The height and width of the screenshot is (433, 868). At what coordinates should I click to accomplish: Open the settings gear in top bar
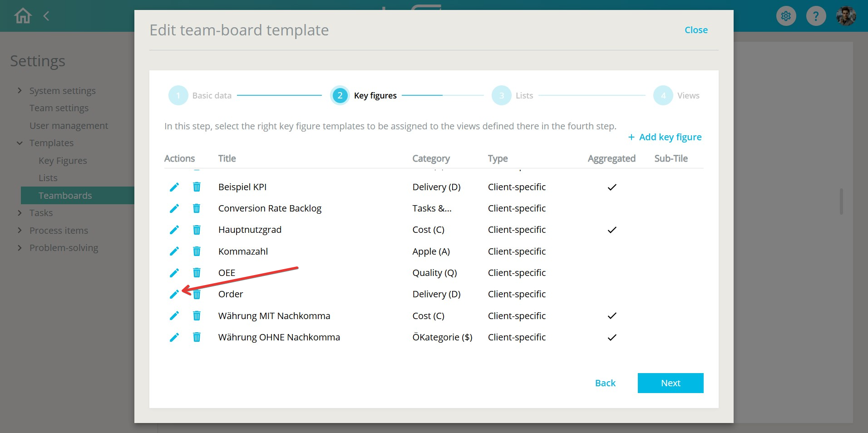click(x=786, y=16)
